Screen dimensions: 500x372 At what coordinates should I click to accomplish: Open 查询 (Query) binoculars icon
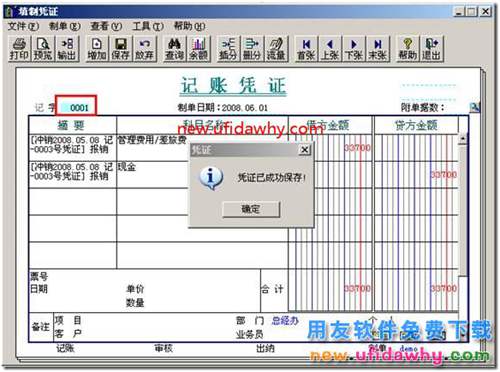pyautogui.click(x=174, y=49)
